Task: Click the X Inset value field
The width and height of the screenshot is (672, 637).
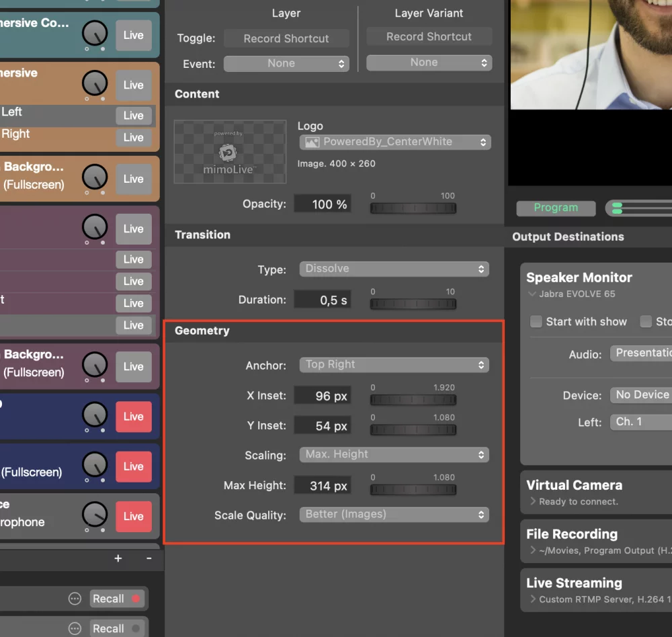Action: [x=323, y=396]
